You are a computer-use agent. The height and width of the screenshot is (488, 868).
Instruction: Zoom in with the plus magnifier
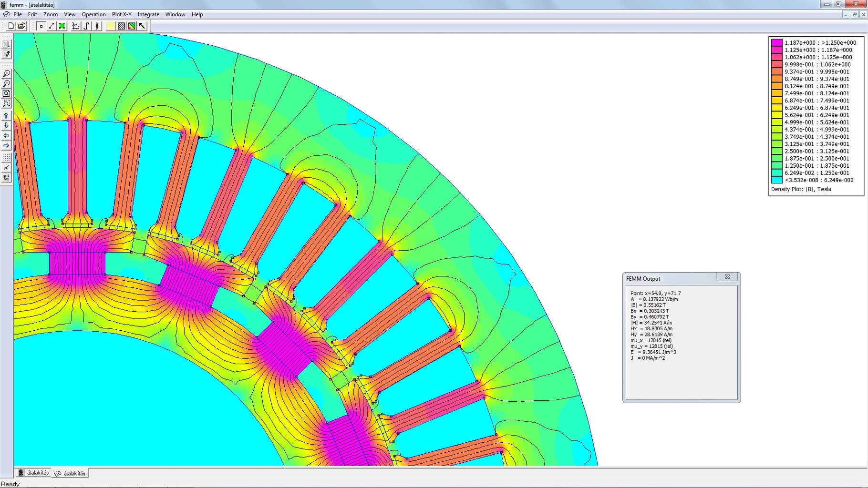(6, 73)
